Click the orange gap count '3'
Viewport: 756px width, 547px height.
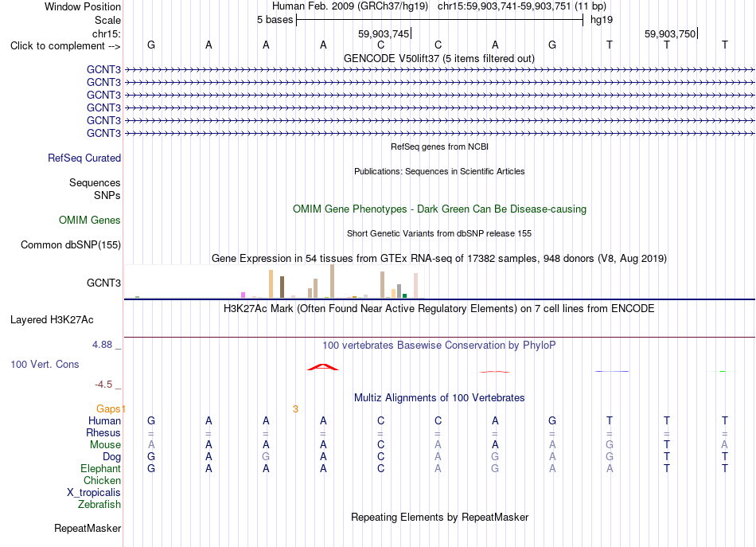pos(295,409)
